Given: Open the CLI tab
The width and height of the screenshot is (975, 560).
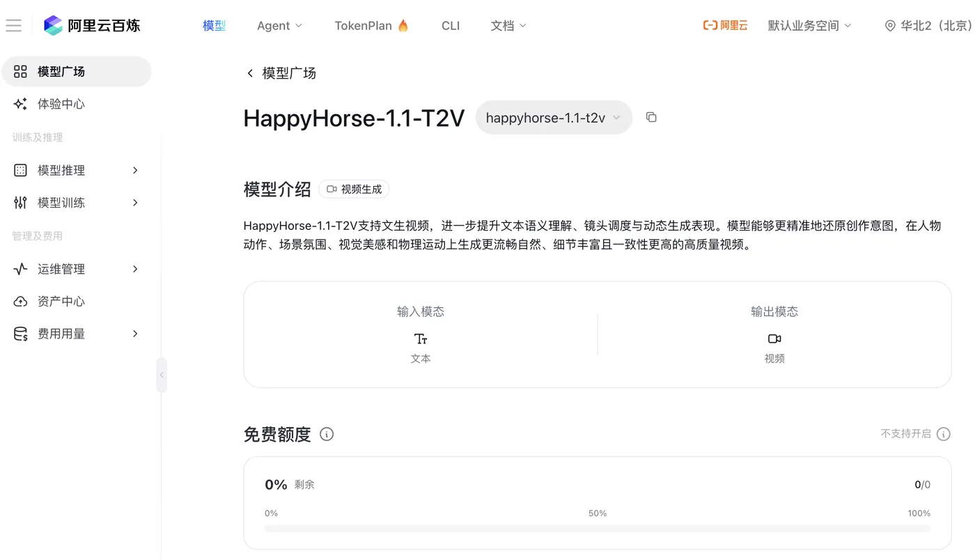Looking at the screenshot, I should tap(451, 26).
